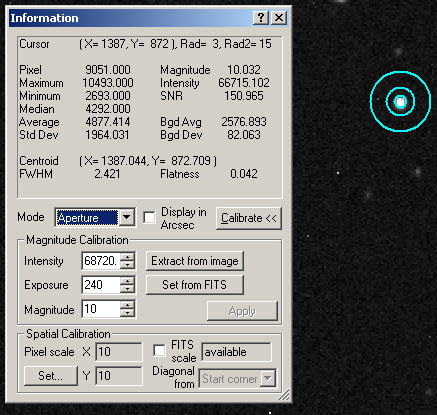
Task: Click Extract from image button
Action: pyautogui.click(x=195, y=261)
